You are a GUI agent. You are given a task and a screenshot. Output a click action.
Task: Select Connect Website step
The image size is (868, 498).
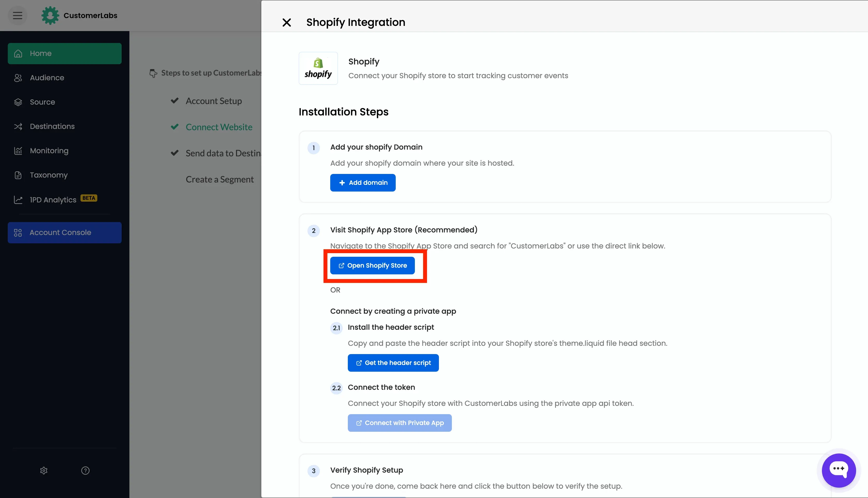click(219, 127)
